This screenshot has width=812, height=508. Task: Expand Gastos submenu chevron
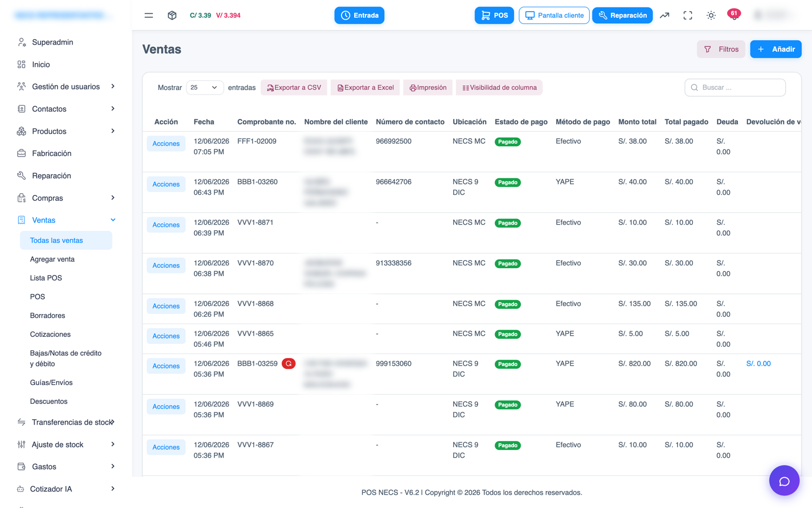point(113,466)
